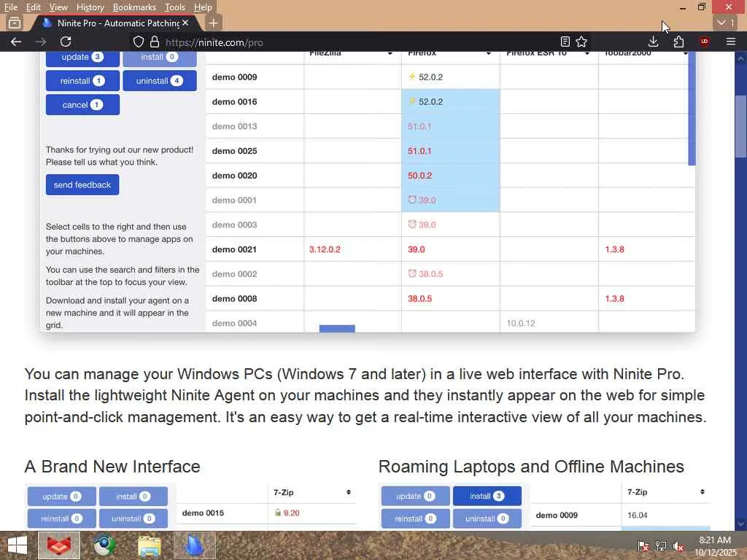Screen dimensions: 747x560
Task: Sort the Firefox column arrow
Action: [488, 53]
